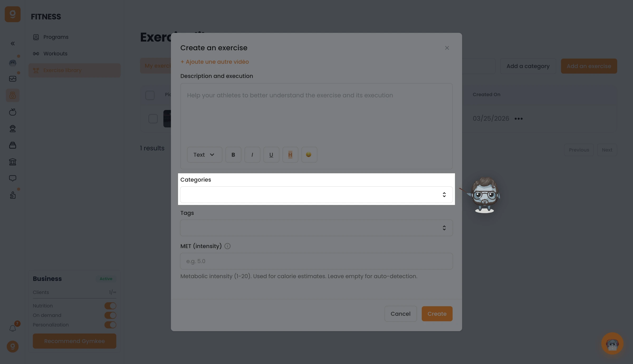This screenshot has width=633, height=364.
Task: Open the bank building icon in sidebar
Action: coord(13,162)
